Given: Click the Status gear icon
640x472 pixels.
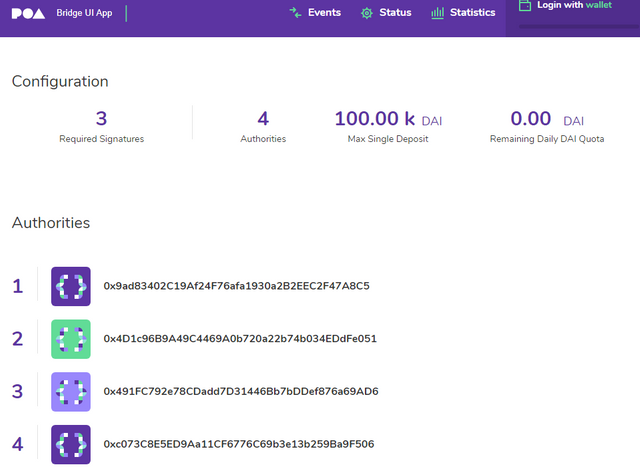Looking at the screenshot, I should tap(367, 13).
